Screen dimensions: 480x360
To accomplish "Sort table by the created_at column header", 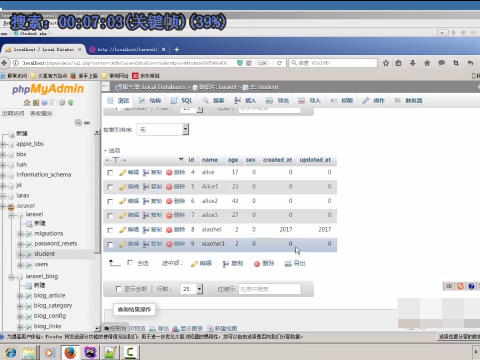I will pyautogui.click(x=277, y=160).
